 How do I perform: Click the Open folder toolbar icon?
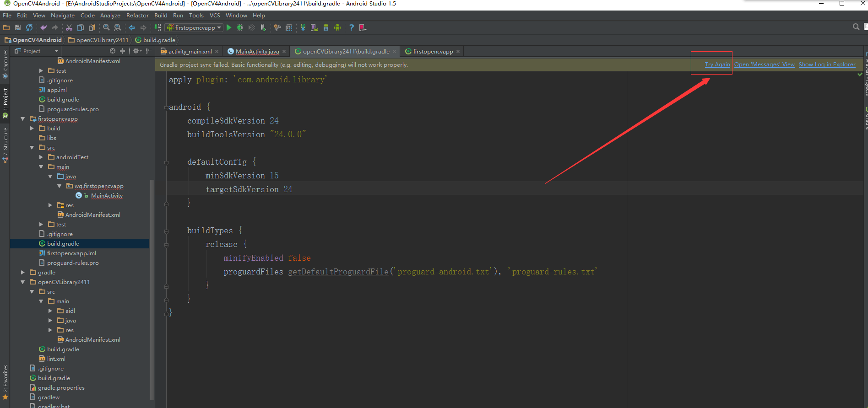pos(6,27)
